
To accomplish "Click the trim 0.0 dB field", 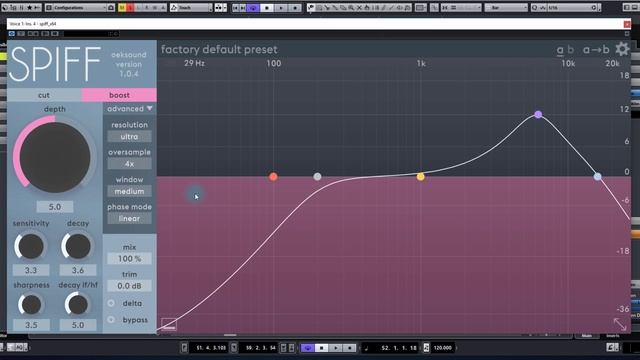I will (129, 286).
